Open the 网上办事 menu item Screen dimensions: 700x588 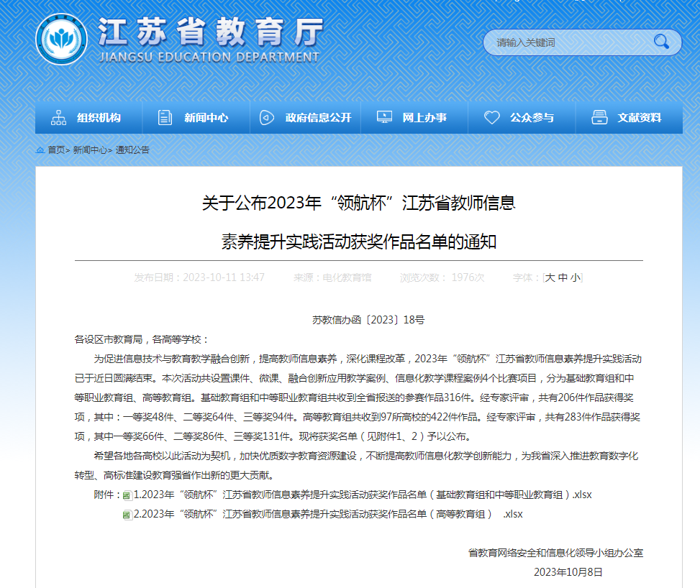(x=424, y=118)
